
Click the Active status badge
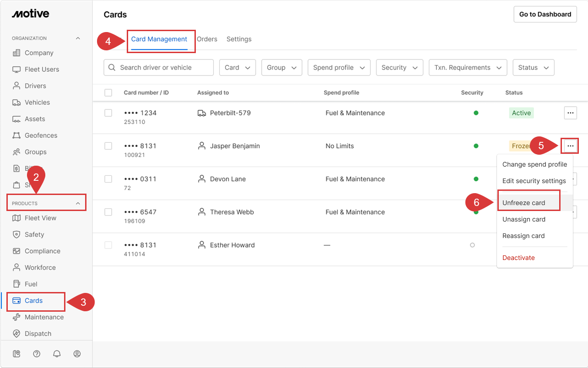coord(521,113)
